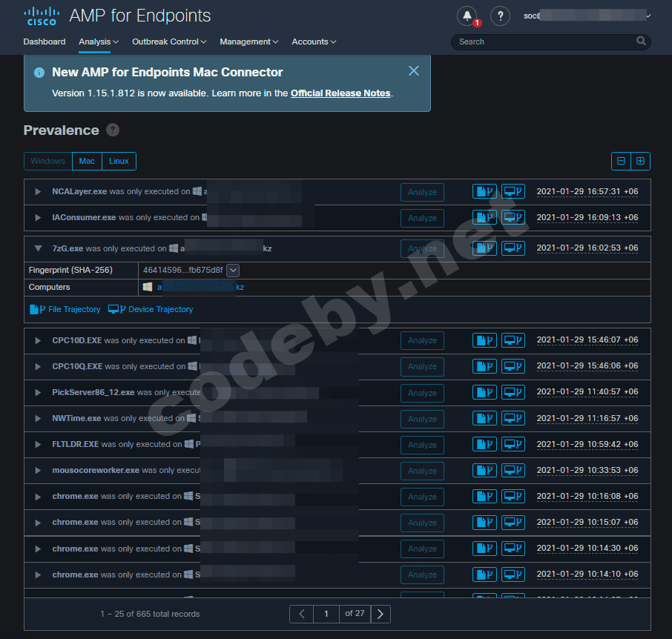Expand the NCALayer.exe row
This screenshot has height=639, width=672.
[38, 191]
